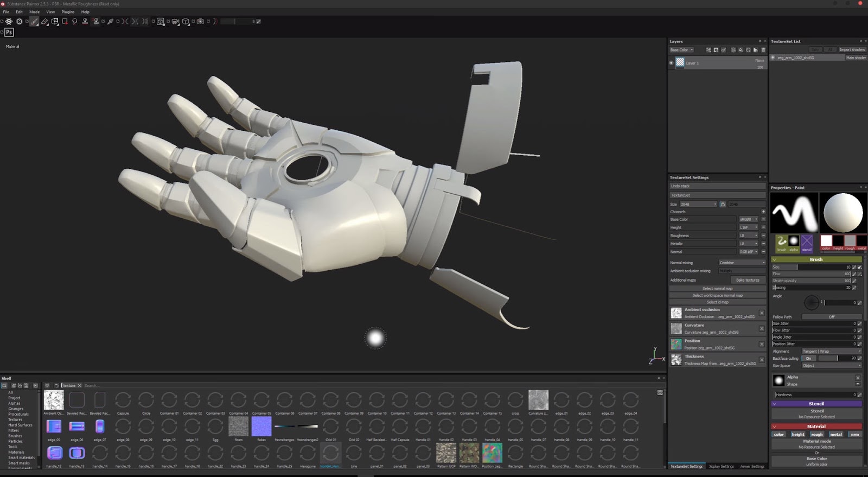Switch to the Viewer Settings tab
Viewport: 868px width, 477px height.
(x=752, y=466)
